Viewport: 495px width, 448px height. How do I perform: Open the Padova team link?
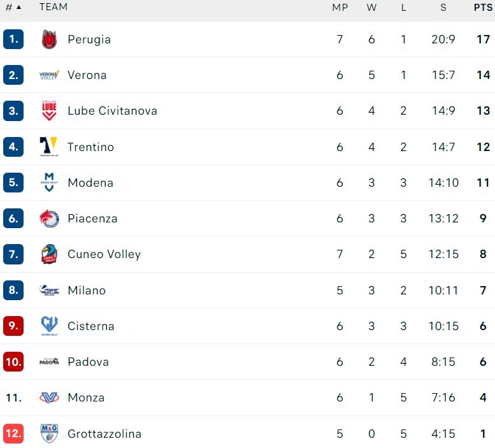(x=88, y=362)
